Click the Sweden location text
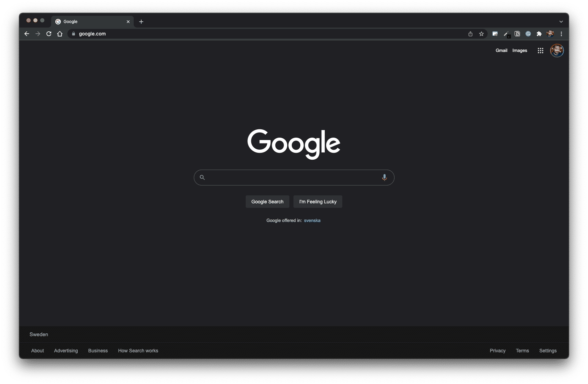Image resolution: width=588 pixels, height=384 pixels. (x=39, y=334)
